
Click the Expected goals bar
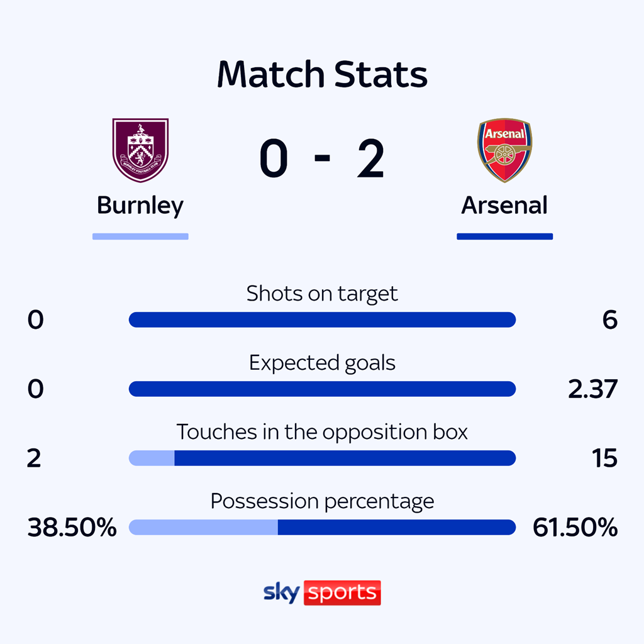pyautogui.click(x=322, y=389)
